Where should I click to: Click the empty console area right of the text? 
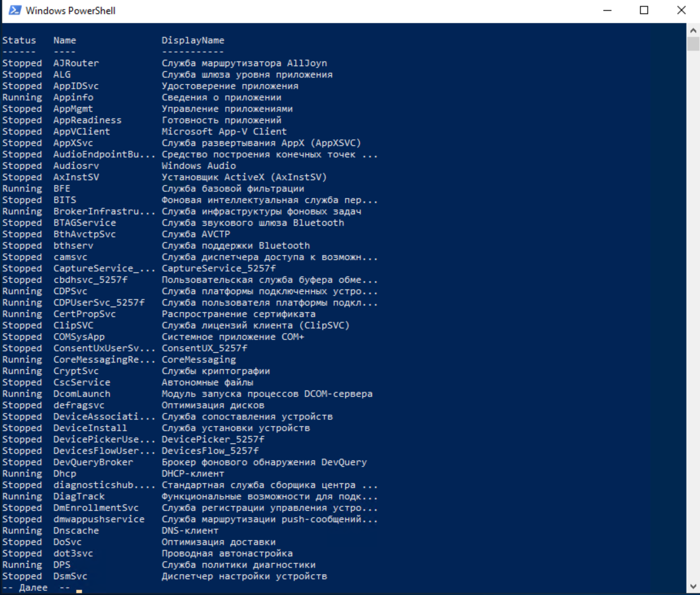click(516, 326)
